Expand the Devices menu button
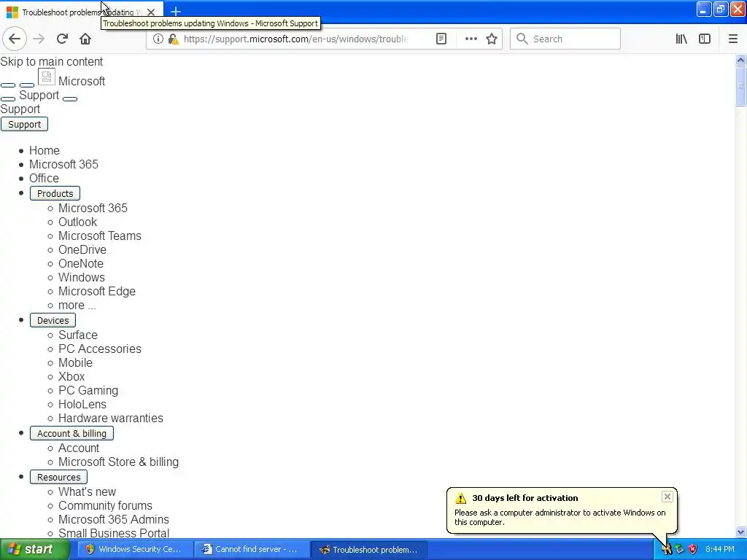Screen dimensions: 747x560 (53, 321)
